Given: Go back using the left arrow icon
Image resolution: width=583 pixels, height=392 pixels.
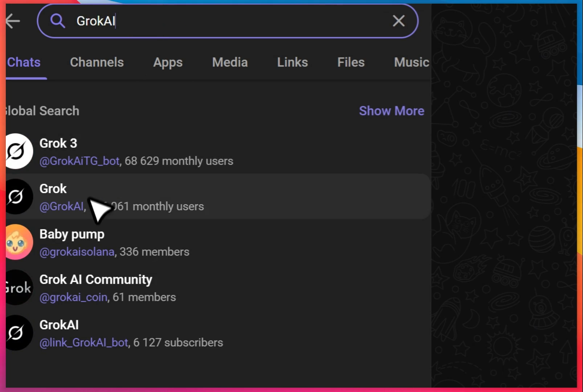Looking at the screenshot, I should 13,21.
